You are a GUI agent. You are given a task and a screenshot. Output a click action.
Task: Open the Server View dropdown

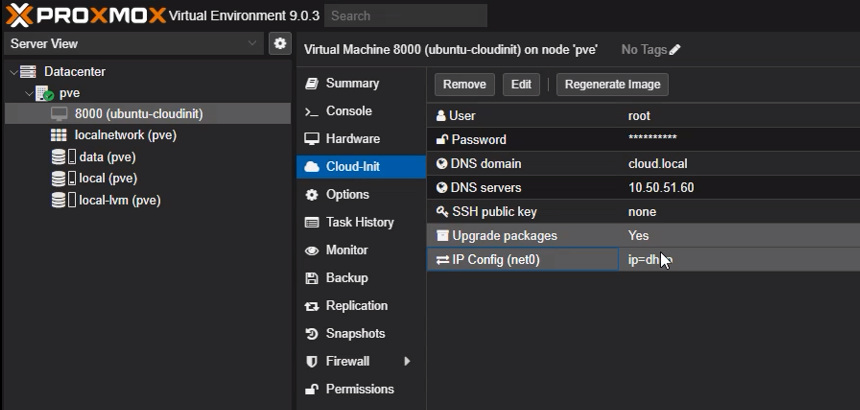click(252, 44)
